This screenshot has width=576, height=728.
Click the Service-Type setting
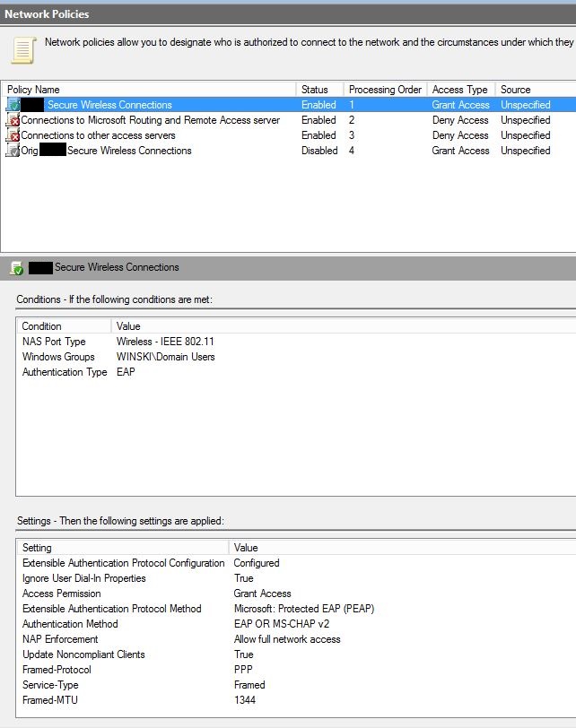click(x=50, y=685)
